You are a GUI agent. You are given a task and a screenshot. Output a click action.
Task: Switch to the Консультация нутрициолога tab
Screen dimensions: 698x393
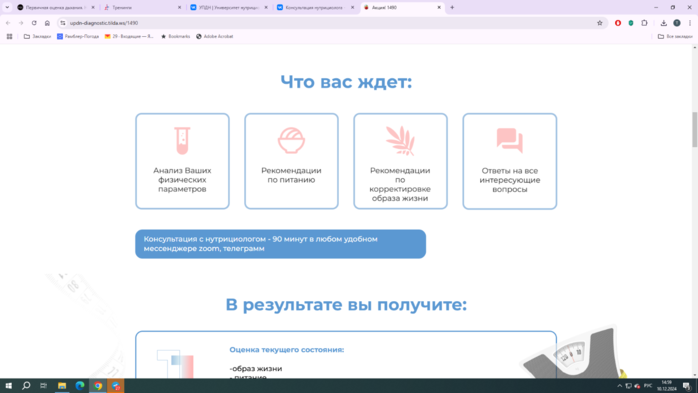click(x=314, y=8)
